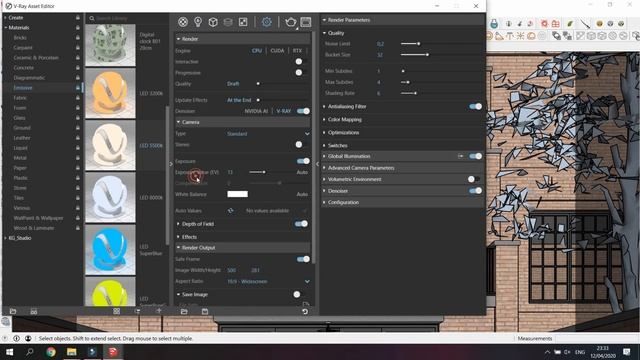Open the Lights asset category icon
Image resolution: width=640 pixels, height=360 pixels.
198,22
